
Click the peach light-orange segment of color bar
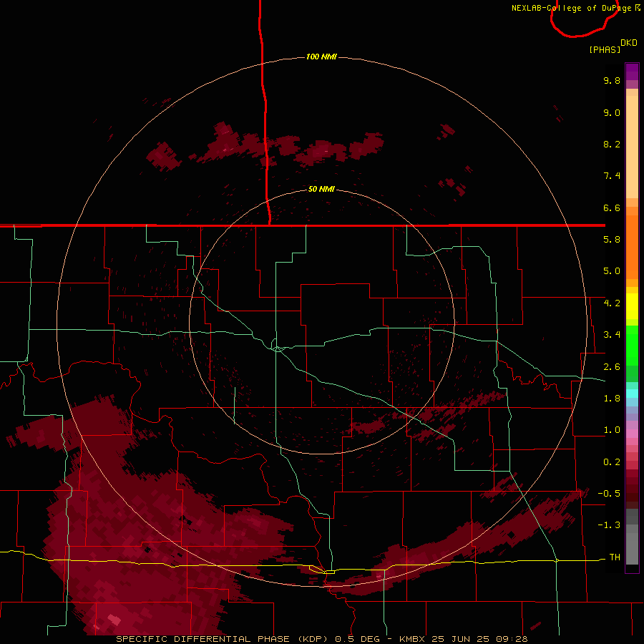[x=632, y=147]
